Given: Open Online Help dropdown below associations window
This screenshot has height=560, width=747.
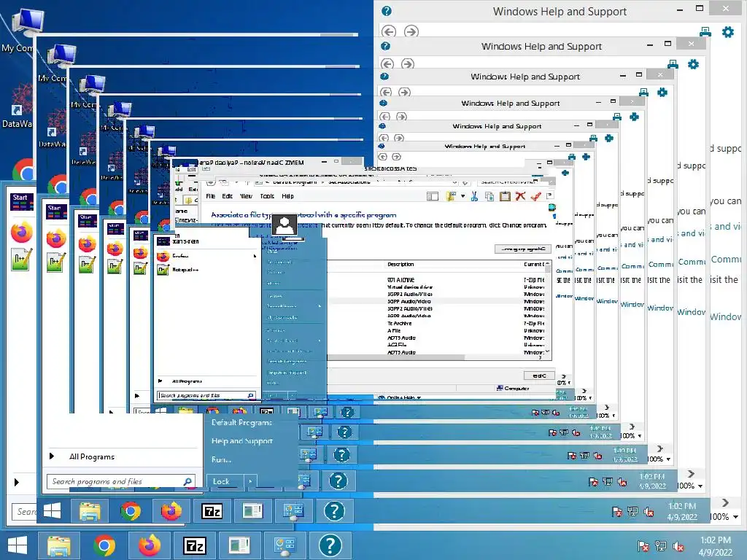Looking at the screenshot, I should pos(399,398).
